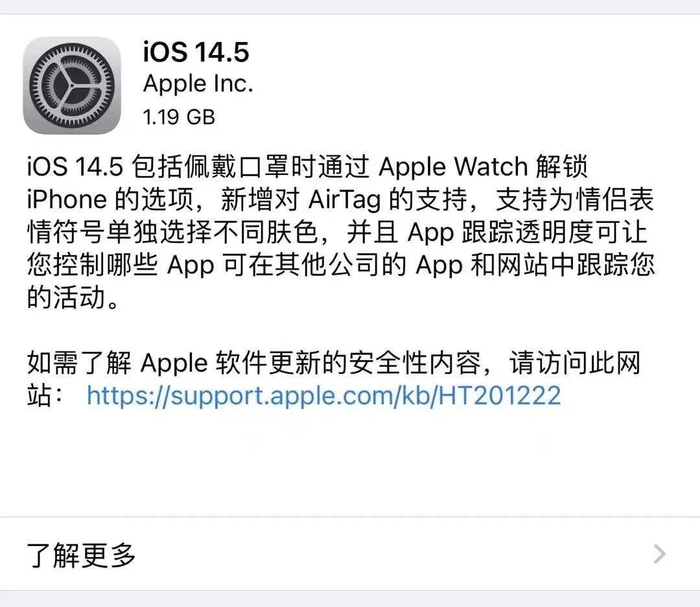Tap the Apple Inc. developer name
700x607 pixels.
[x=198, y=84]
